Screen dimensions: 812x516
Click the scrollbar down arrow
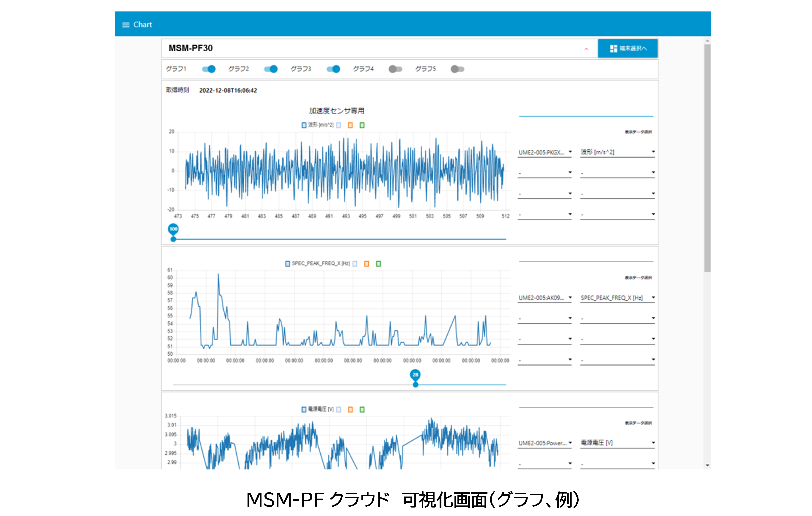(x=707, y=465)
